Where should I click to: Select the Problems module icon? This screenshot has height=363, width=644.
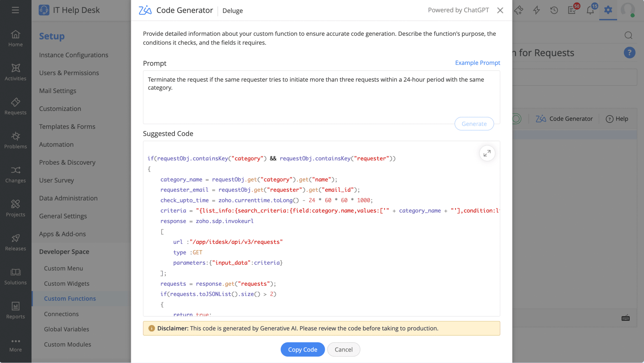click(15, 140)
